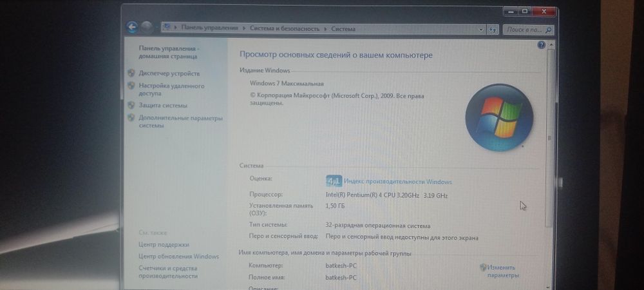
Task: Open the blue Help question mark
Action: [542, 45]
